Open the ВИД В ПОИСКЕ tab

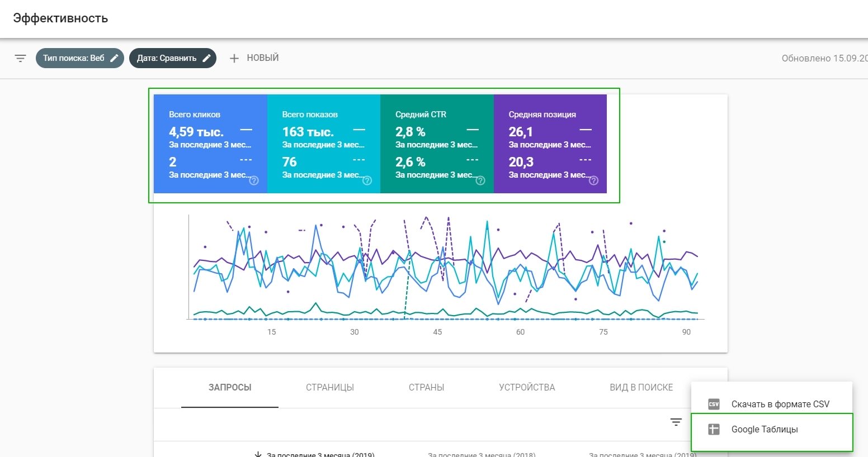tap(641, 387)
